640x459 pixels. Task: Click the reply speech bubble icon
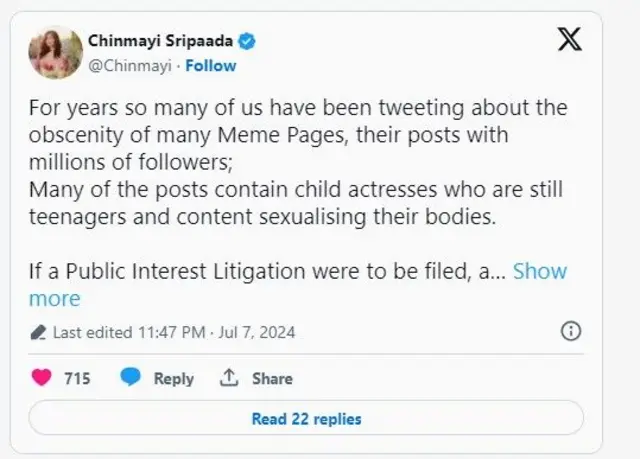coord(131,378)
